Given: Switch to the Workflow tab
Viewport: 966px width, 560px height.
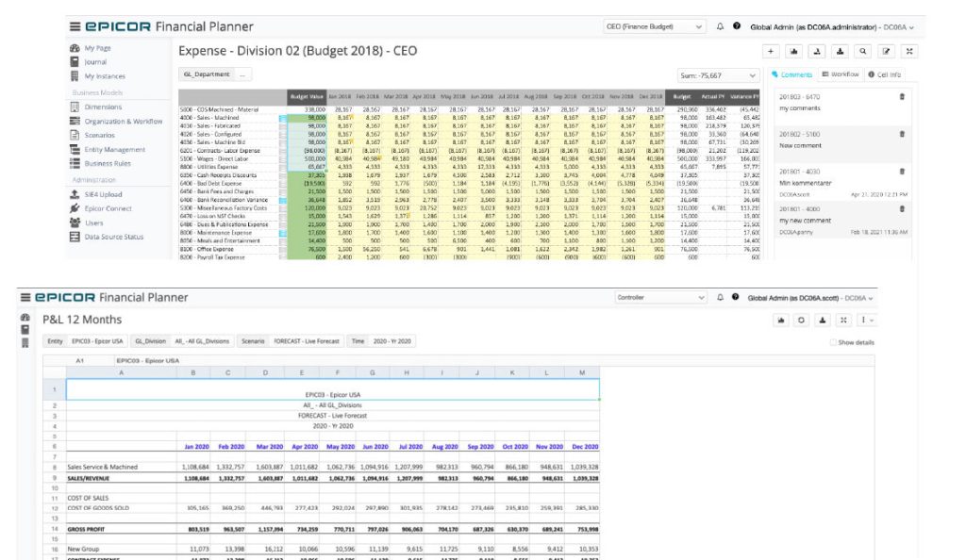Looking at the screenshot, I should 842,75.
